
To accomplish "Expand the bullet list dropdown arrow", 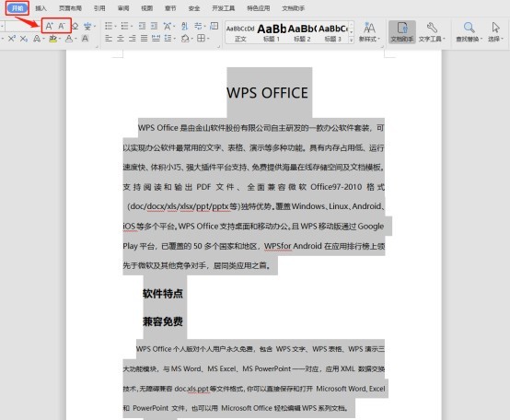I will [x=115, y=26].
